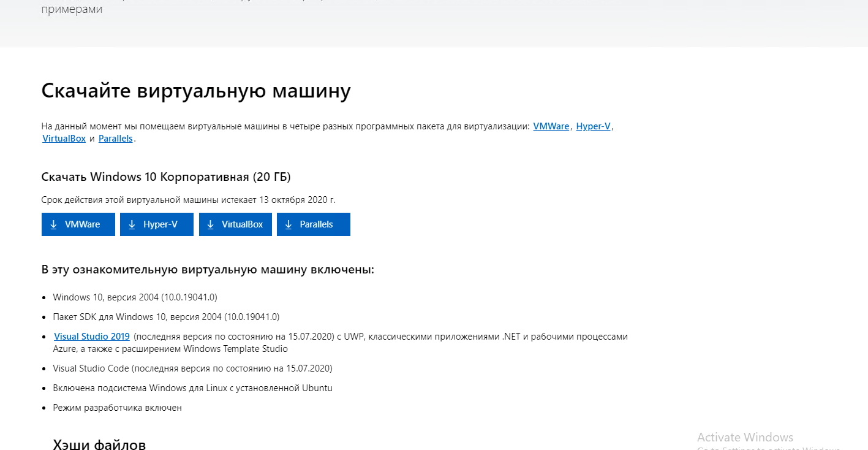
Task: Click the download arrow icon on VMWare button
Action: [x=53, y=224]
